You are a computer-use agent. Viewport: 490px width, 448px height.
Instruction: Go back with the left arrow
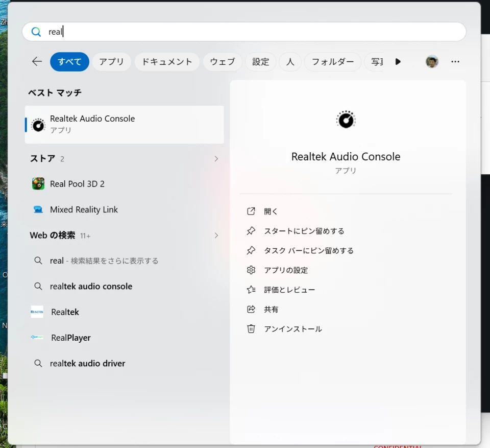tap(37, 61)
